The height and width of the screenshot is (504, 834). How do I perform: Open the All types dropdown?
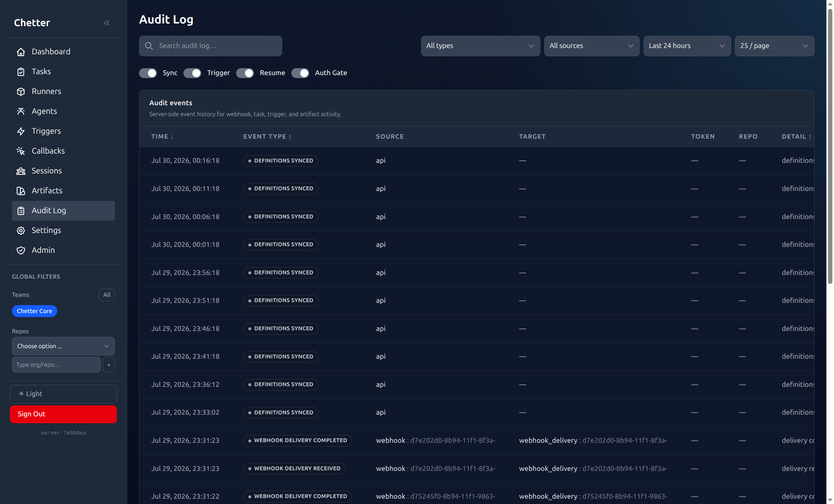pos(480,46)
